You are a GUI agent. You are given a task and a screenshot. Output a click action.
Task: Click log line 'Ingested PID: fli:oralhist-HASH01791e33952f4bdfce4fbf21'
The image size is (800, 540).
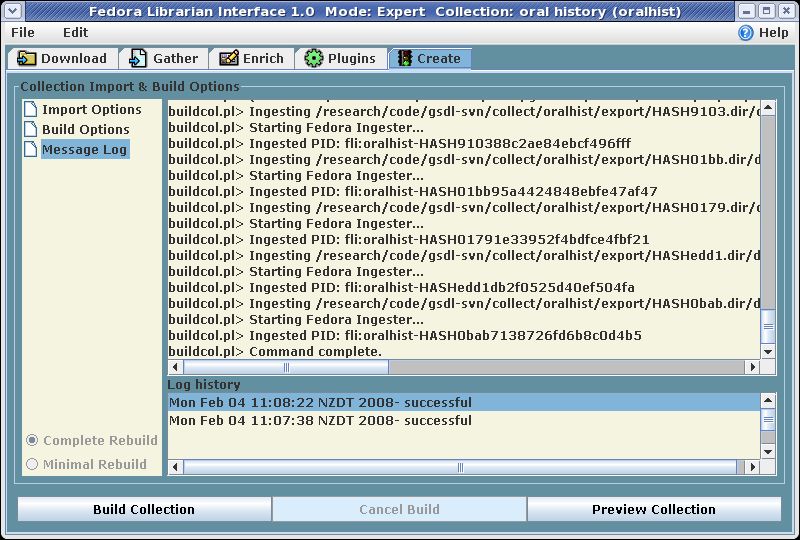(x=409, y=239)
